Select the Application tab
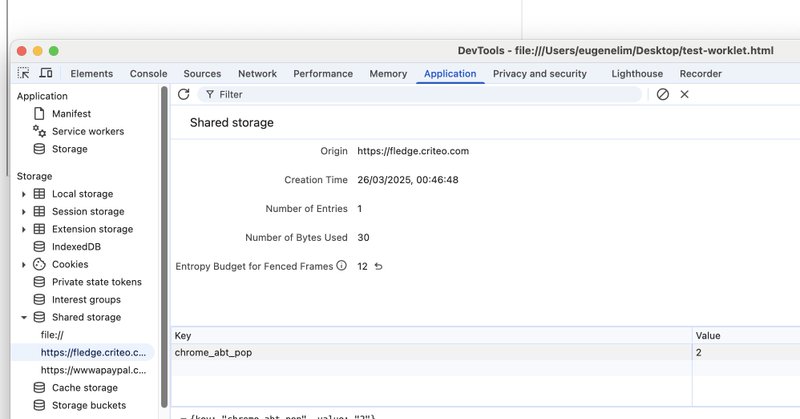This screenshot has width=800, height=419. tap(450, 73)
